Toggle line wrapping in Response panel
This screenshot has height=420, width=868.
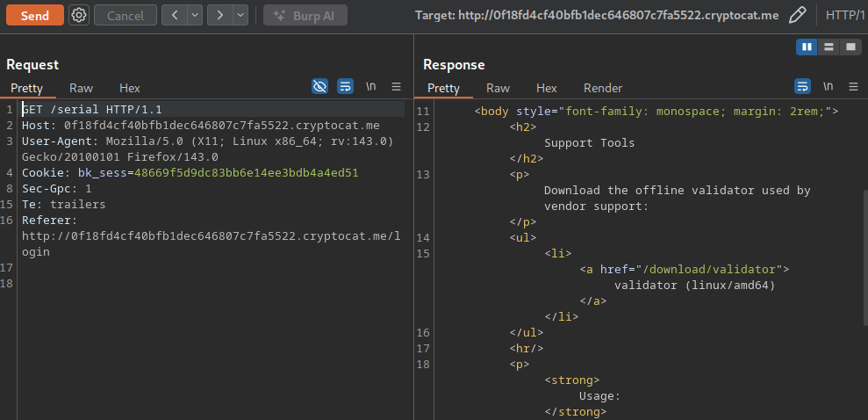802,86
